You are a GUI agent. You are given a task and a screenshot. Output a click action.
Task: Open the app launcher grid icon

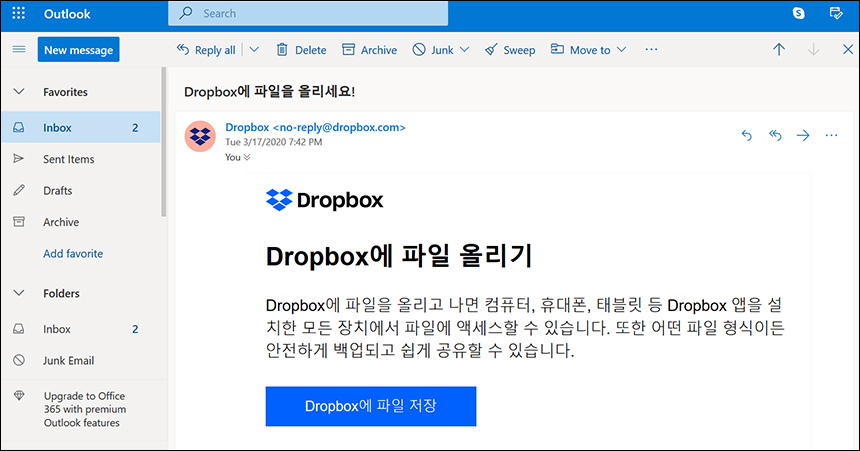[19, 13]
